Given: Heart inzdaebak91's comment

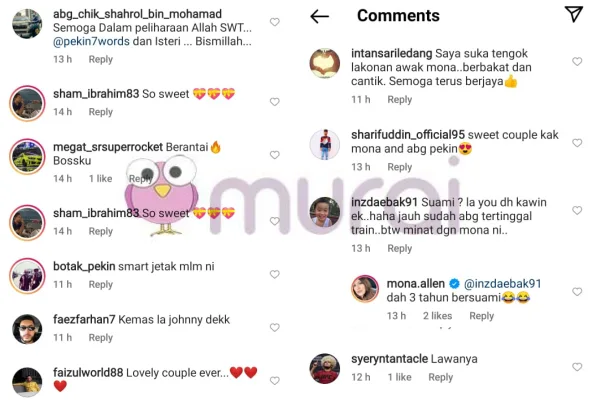Looking at the screenshot, I should click(577, 210).
